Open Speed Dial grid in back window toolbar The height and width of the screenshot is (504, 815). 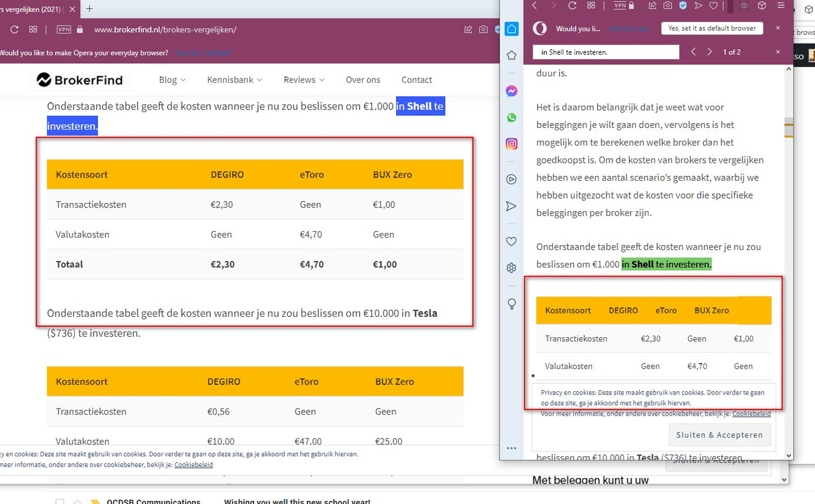[33, 29]
